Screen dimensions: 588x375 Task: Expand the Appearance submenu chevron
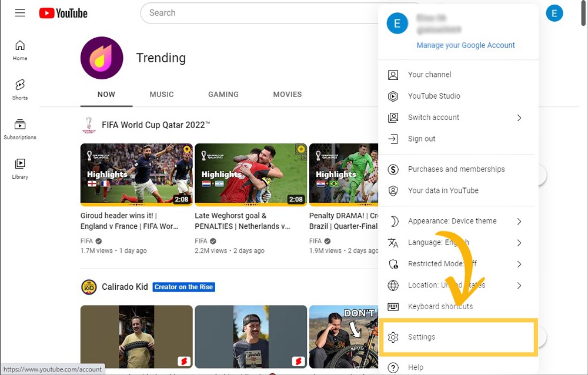point(519,221)
